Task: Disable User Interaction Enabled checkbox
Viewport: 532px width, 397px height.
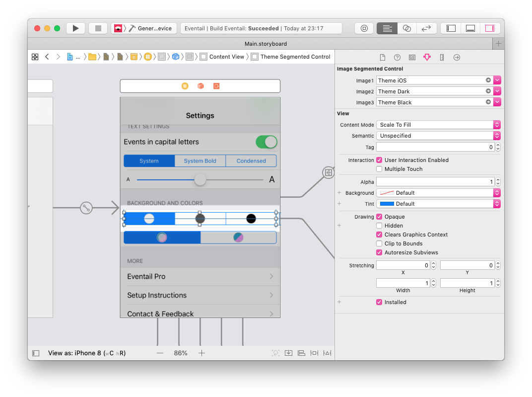Action: 379,160
